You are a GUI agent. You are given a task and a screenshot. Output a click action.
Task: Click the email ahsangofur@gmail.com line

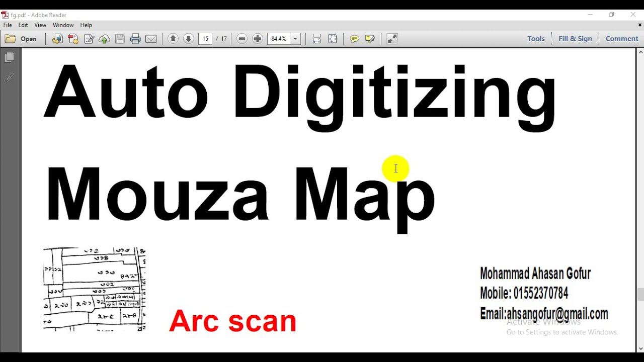coord(544,314)
